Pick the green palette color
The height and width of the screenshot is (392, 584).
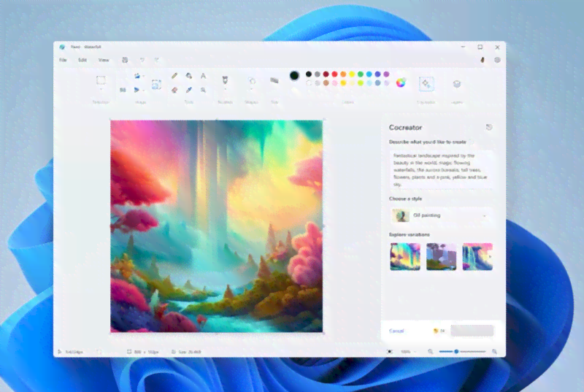360,74
